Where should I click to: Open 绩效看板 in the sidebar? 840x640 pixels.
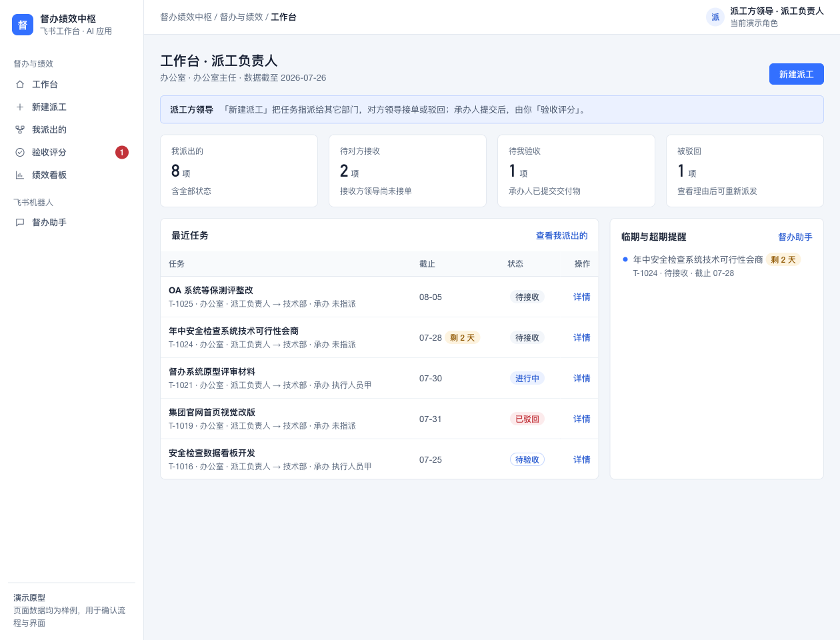(x=72, y=175)
